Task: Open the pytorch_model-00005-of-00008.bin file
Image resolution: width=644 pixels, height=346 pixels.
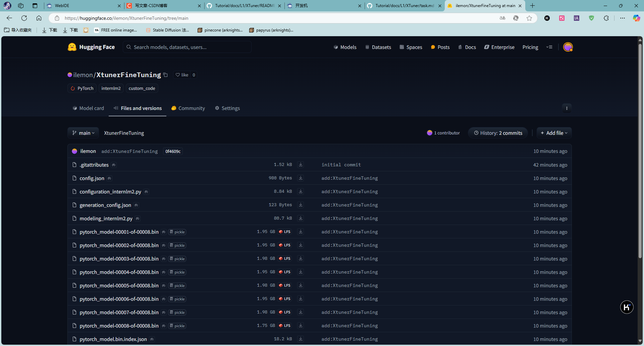Action: coord(119,286)
